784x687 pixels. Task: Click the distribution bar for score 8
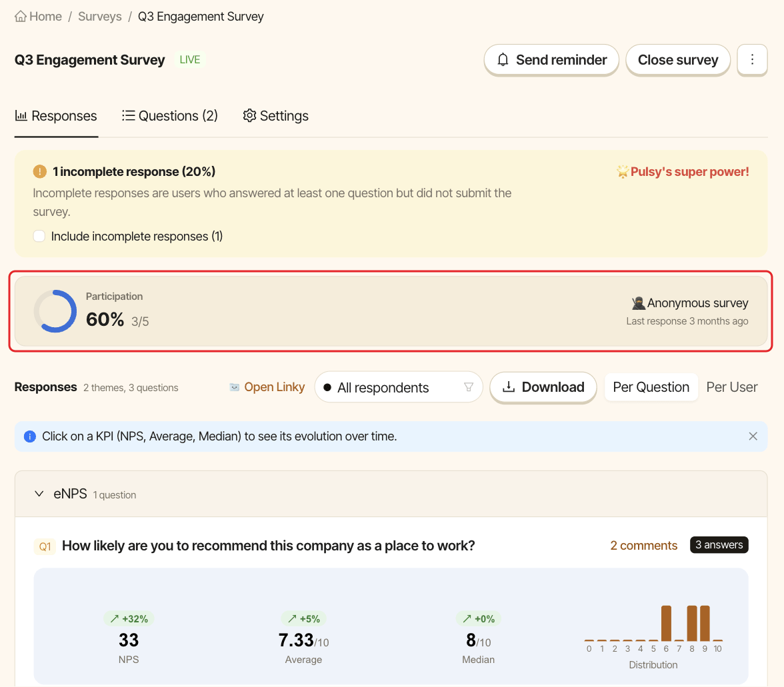(x=692, y=623)
